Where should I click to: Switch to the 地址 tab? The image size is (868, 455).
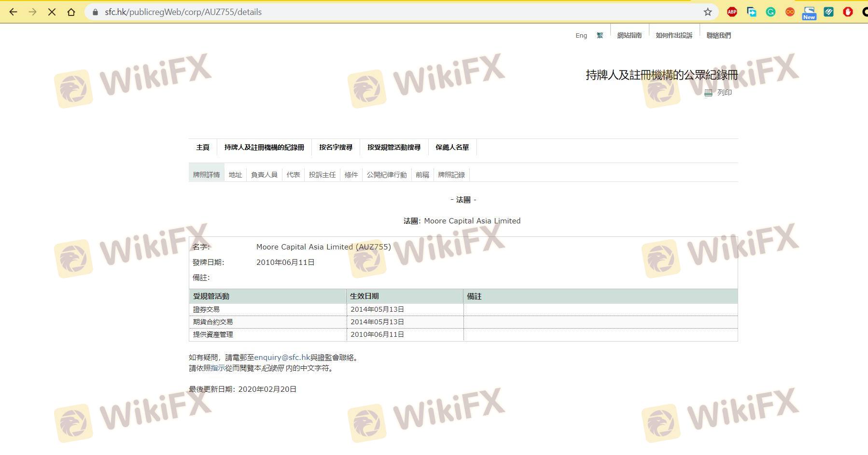tap(235, 175)
